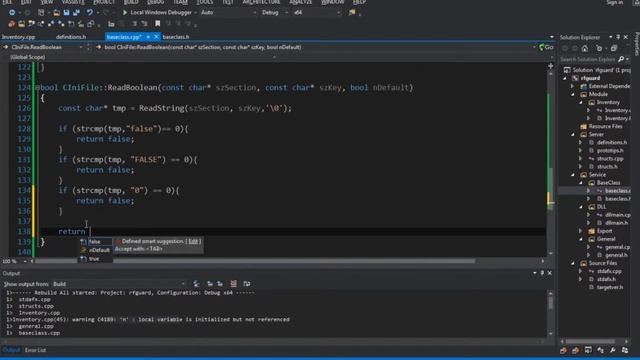Click the save file toolbar icon
640x360 pixels.
tap(66, 13)
